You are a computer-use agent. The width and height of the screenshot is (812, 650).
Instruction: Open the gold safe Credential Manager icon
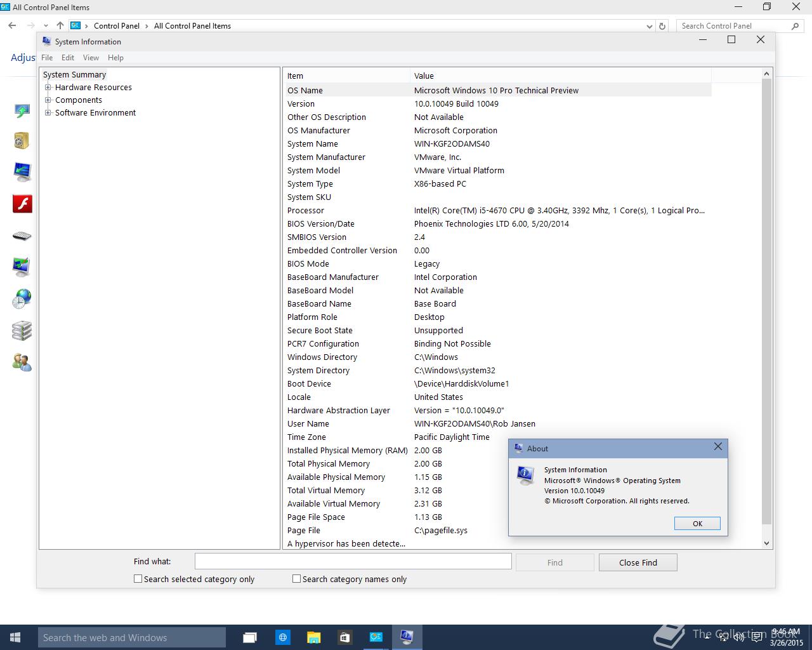click(x=22, y=140)
